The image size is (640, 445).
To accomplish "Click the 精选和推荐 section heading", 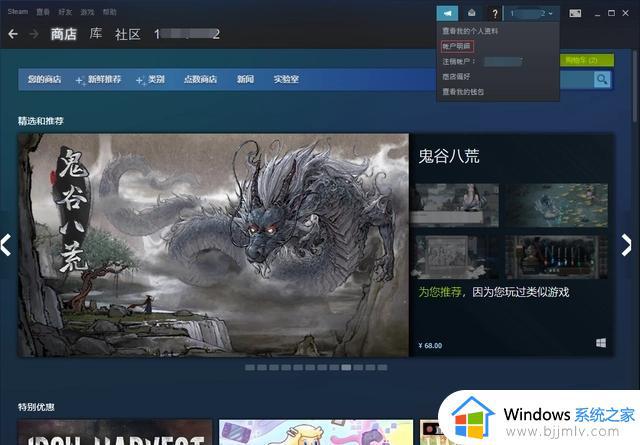I will (x=41, y=121).
